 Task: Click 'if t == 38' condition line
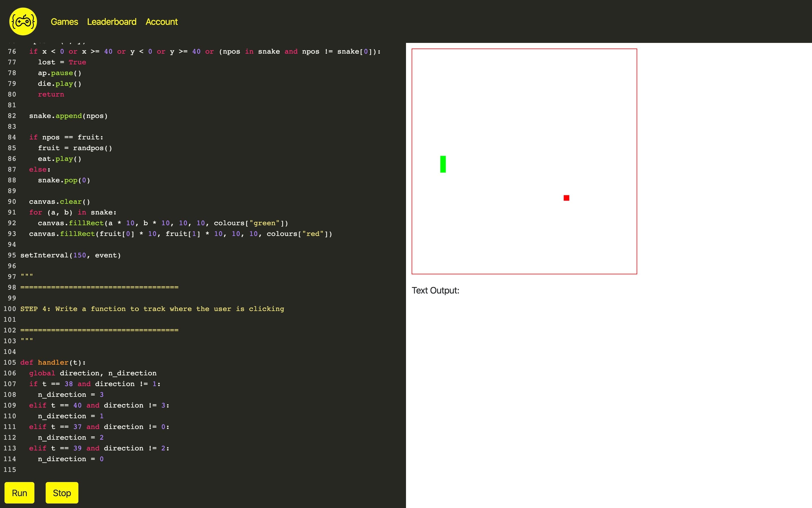tap(95, 384)
